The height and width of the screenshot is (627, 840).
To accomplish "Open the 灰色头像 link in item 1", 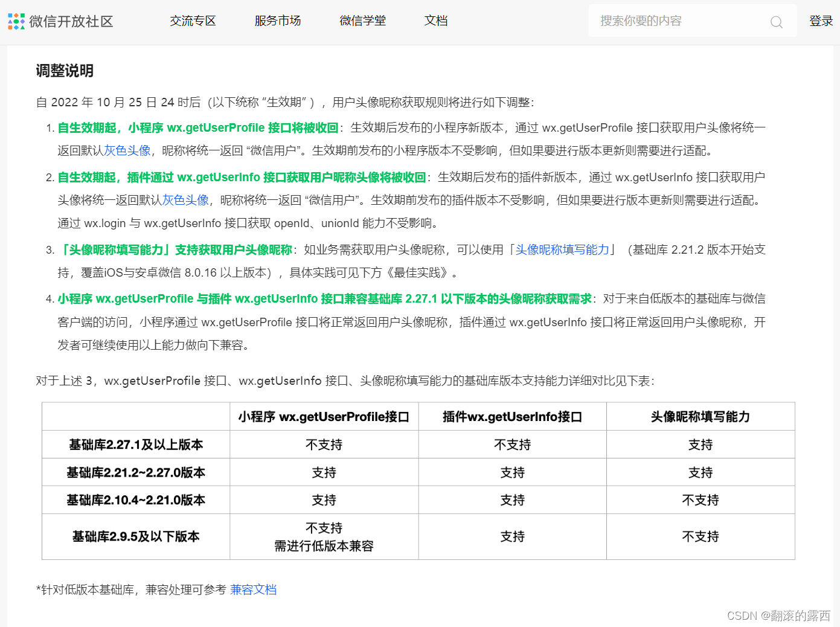I will (x=127, y=150).
